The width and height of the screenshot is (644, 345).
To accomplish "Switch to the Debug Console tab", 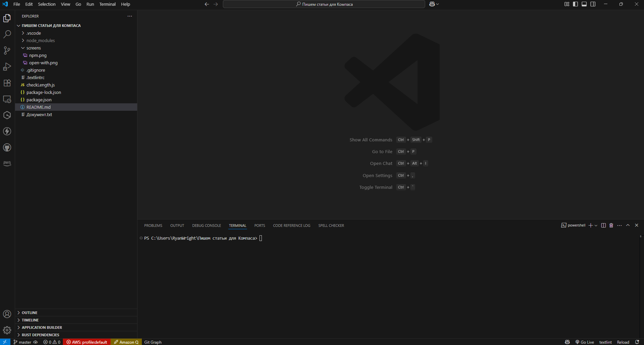I will point(206,226).
